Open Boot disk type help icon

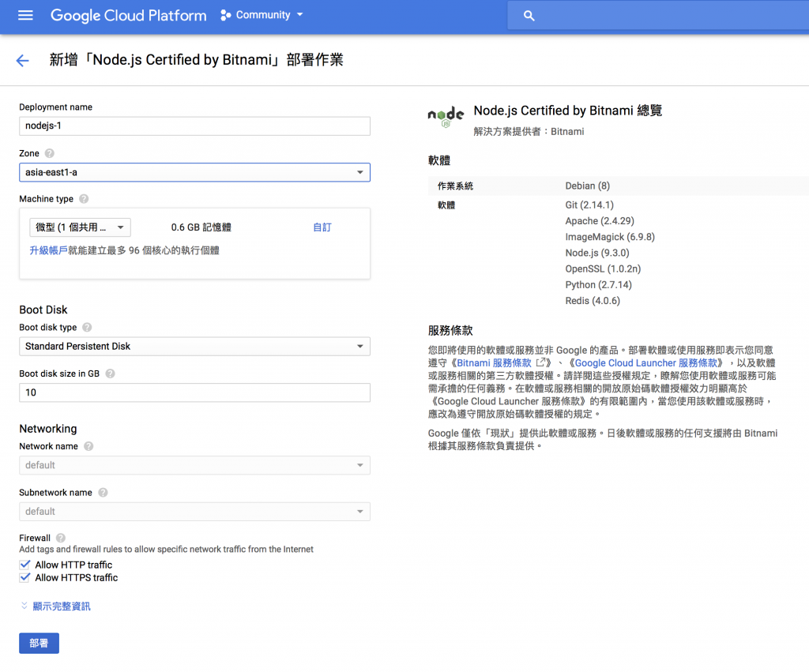87,327
